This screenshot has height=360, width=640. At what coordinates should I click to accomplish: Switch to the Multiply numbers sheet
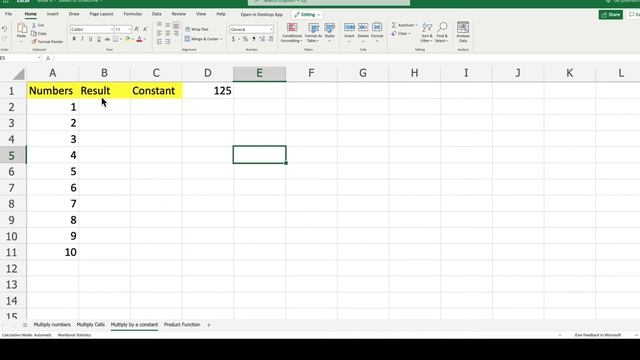[52, 325]
